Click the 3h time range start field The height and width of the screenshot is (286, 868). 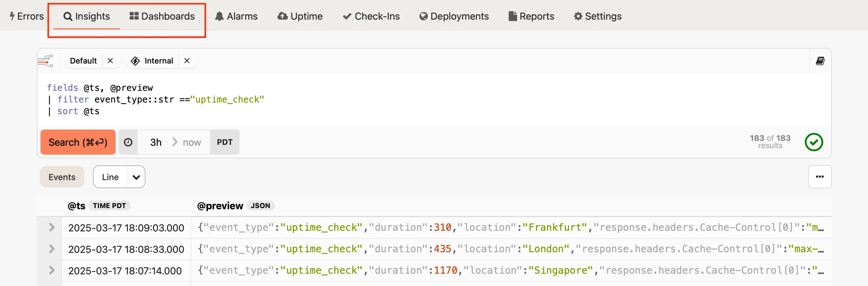(156, 142)
